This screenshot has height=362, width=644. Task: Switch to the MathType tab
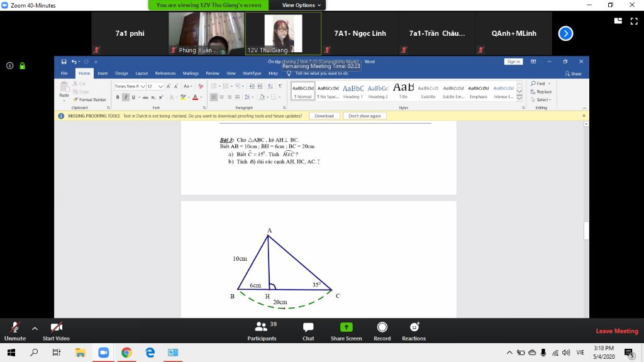252,74
